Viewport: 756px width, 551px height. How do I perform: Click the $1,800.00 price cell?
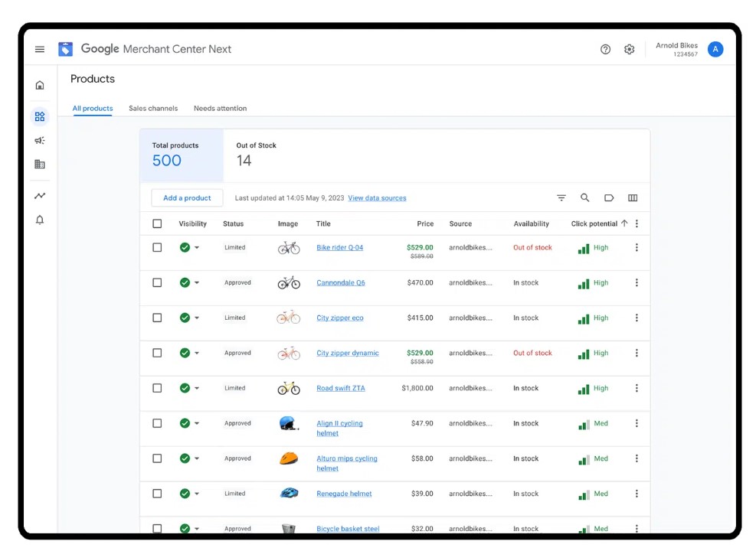(x=417, y=388)
